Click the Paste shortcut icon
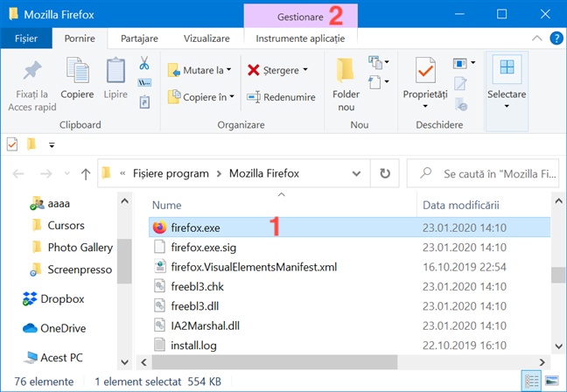This screenshot has height=392, width=567. (144, 102)
